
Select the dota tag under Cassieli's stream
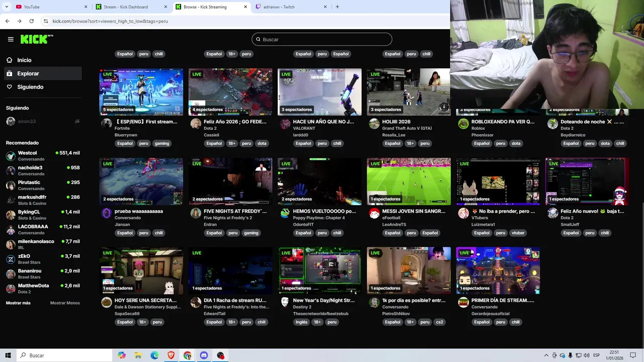[262, 143]
